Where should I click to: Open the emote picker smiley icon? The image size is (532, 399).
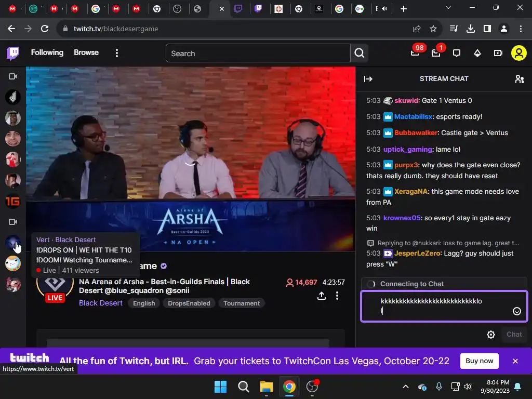point(516,311)
